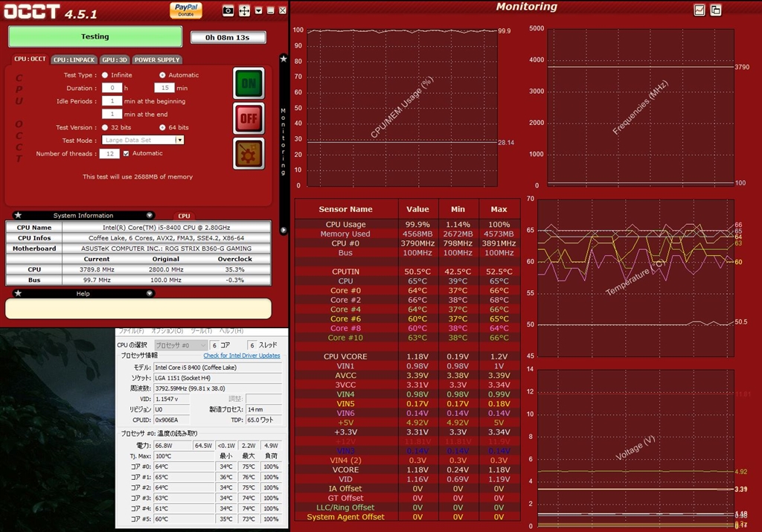The image size is (762, 532).
Task: Select the CPU tab under System Information
Action: [x=185, y=216]
